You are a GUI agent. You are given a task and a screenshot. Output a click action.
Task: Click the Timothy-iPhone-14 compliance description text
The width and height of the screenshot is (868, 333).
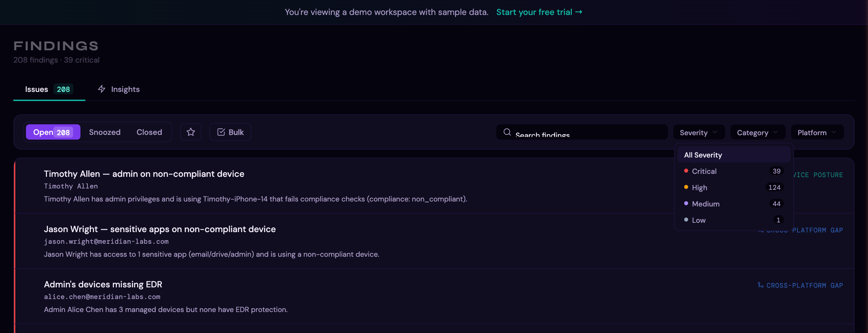[255, 199]
